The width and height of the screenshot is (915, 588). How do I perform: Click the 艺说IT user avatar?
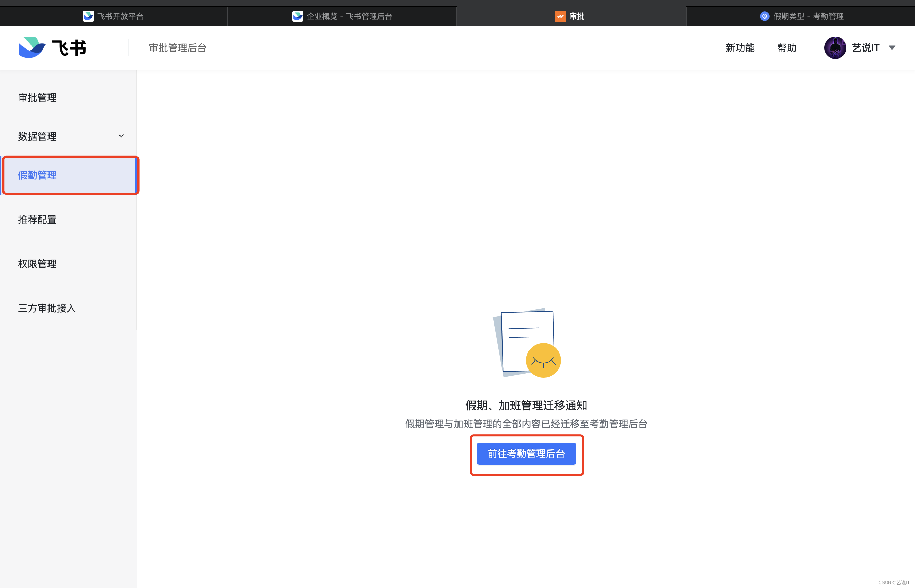(x=835, y=48)
